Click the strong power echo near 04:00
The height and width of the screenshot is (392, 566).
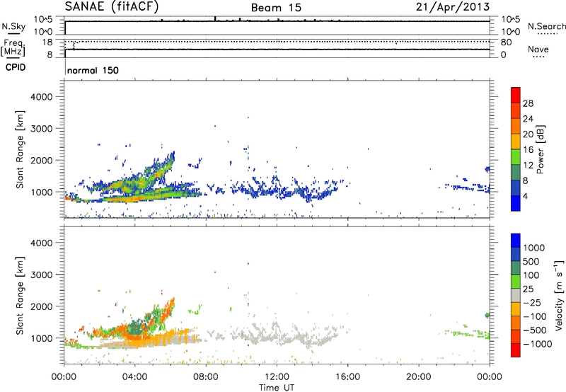click(134, 198)
